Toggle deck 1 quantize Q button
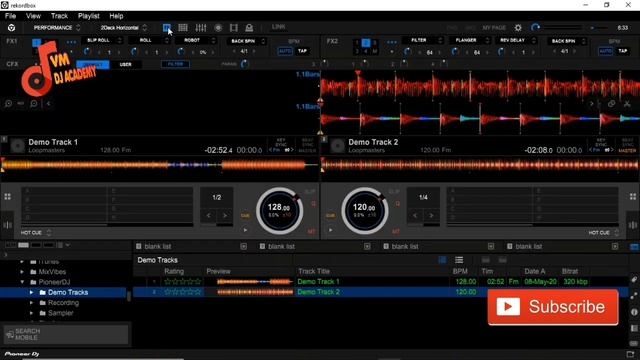The width and height of the screenshot is (640, 360). (313, 204)
